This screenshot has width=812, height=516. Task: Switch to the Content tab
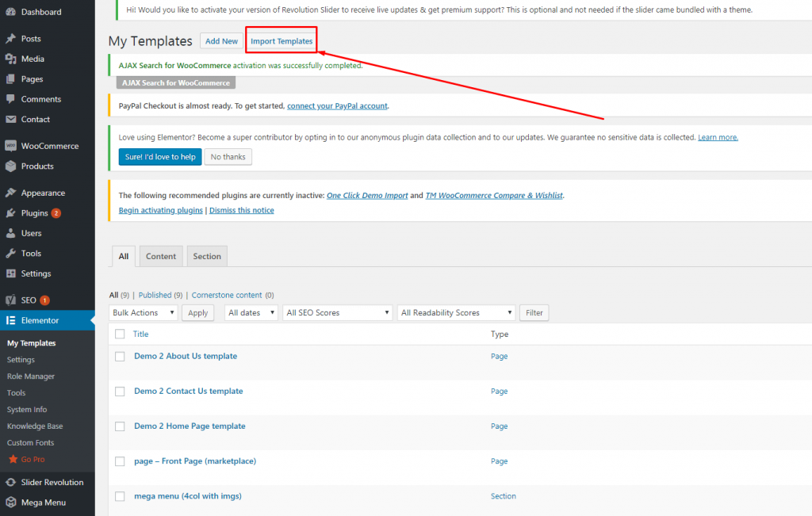click(161, 256)
